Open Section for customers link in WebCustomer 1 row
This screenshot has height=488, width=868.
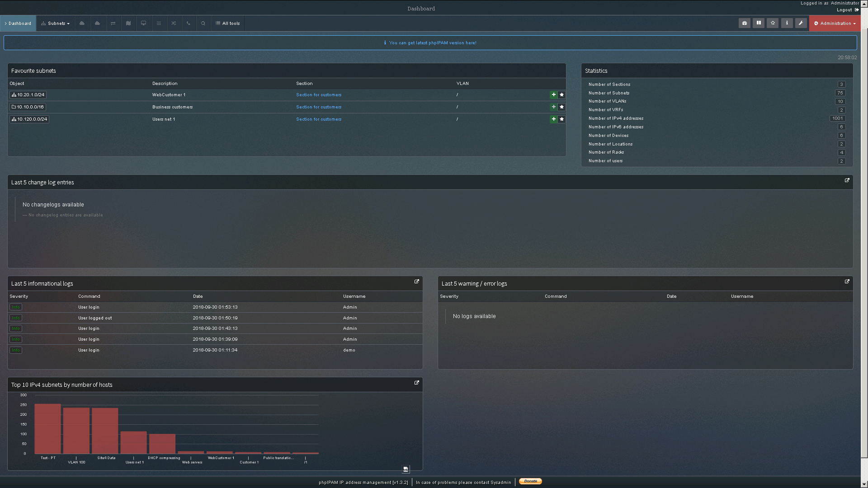[x=319, y=95]
